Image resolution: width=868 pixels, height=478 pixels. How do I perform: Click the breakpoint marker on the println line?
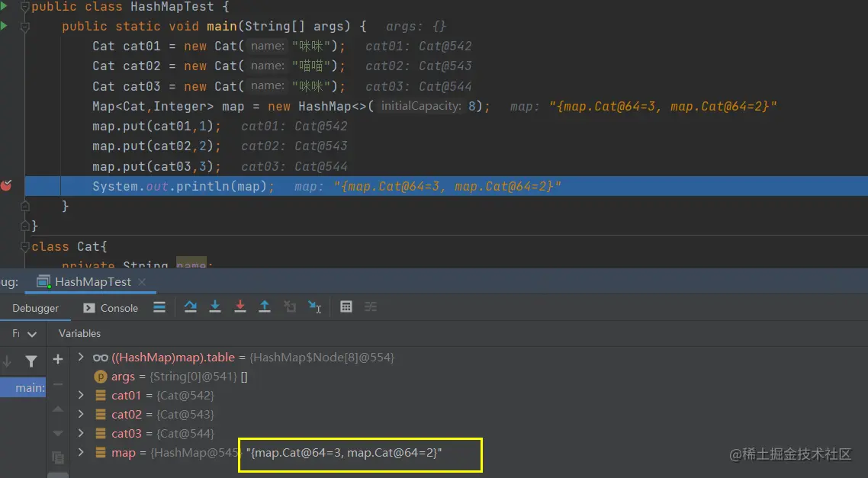6,186
